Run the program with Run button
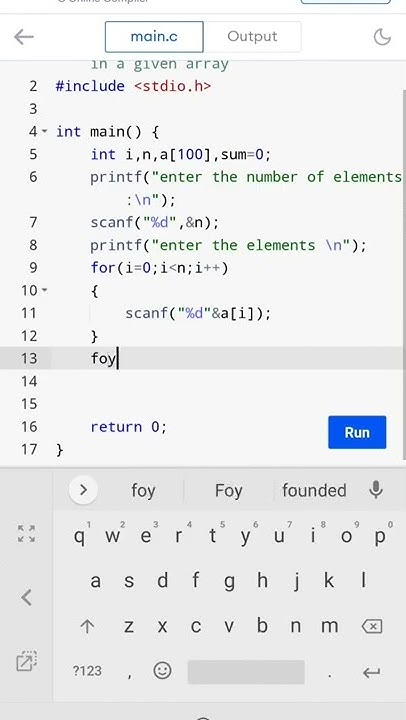 coord(357,432)
